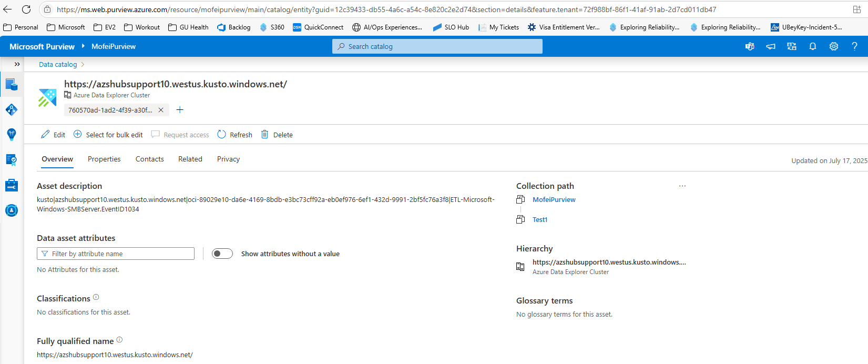Open Collection path more options ellipsis
The image size is (868, 364).
(682, 186)
